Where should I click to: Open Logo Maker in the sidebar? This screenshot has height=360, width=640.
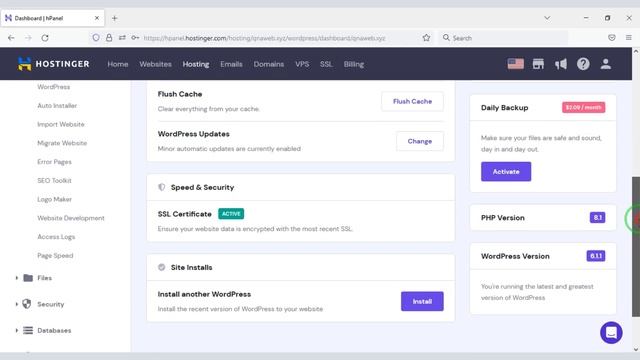pos(54,199)
